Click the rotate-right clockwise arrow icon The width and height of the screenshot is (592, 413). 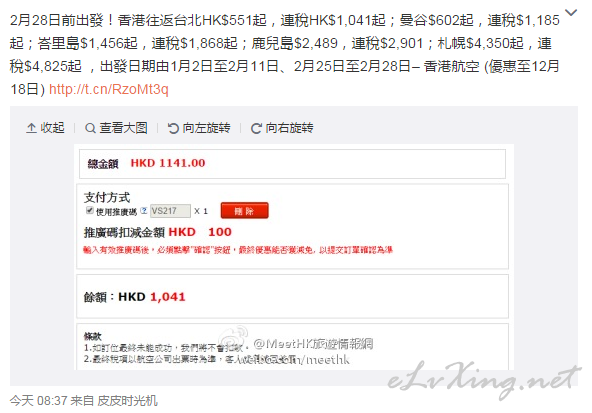click(256, 128)
